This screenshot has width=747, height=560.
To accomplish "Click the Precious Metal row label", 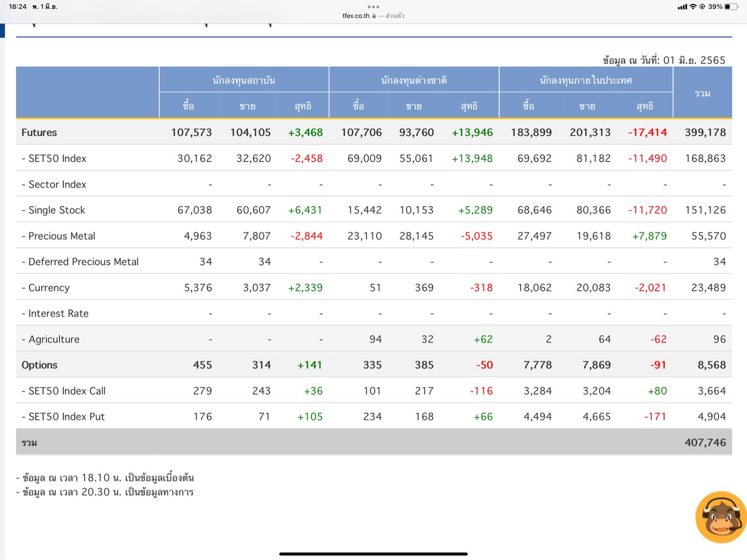I will [x=61, y=236].
